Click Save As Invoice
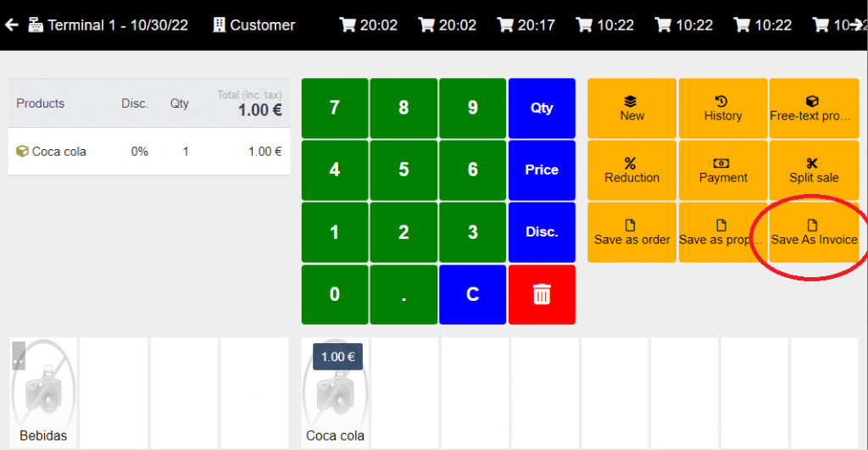The image size is (868, 450). (813, 232)
